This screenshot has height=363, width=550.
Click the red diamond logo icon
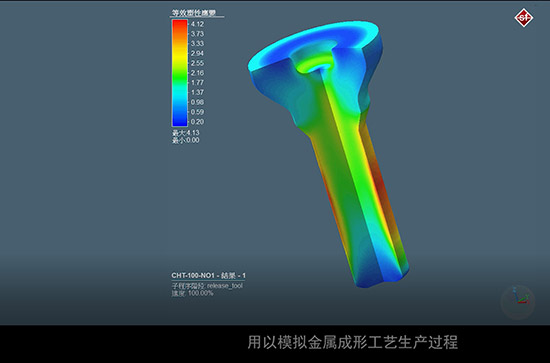coord(523,18)
